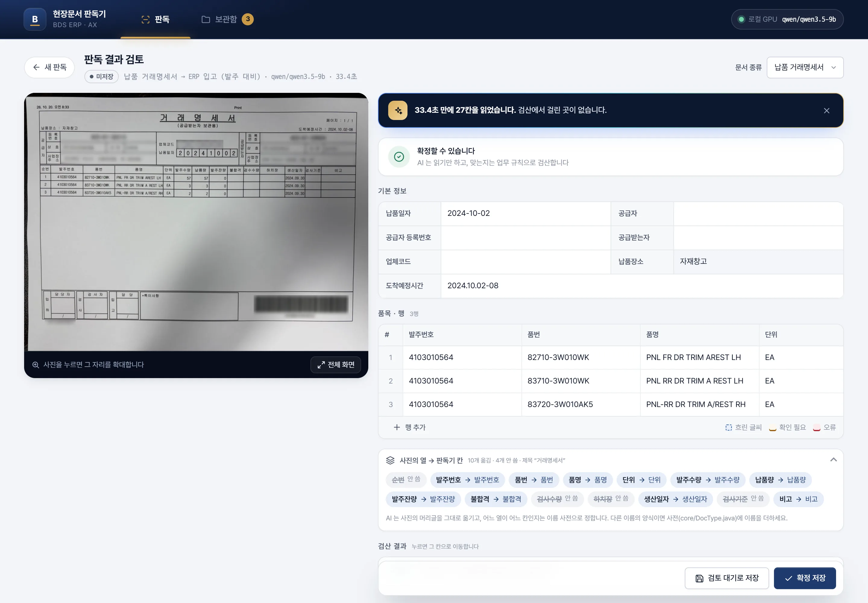
Task: Click the empty 공급자 field
Action: tap(758, 213)
